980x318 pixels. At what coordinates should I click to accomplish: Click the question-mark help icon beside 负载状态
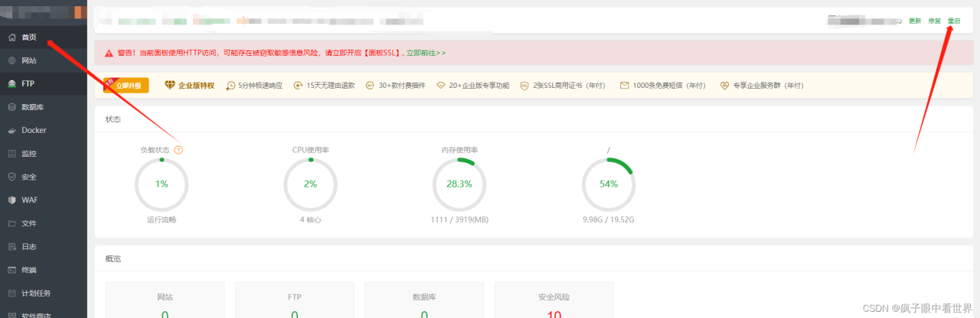click(x=178, y=150)
